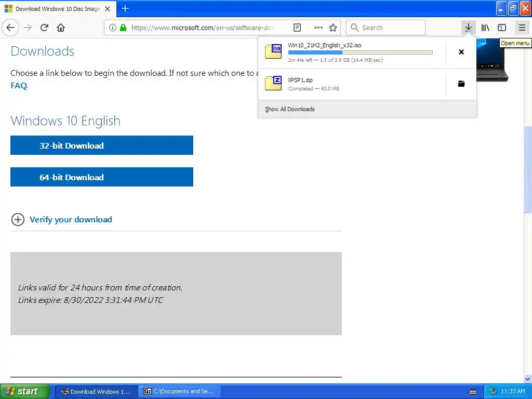Click Links valid for 24 hours text

click(100, 287)
